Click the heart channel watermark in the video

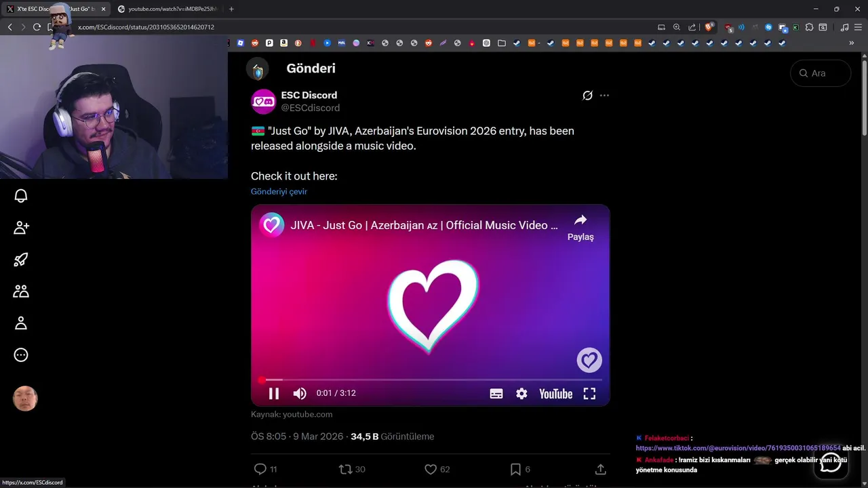coord(589,360)
